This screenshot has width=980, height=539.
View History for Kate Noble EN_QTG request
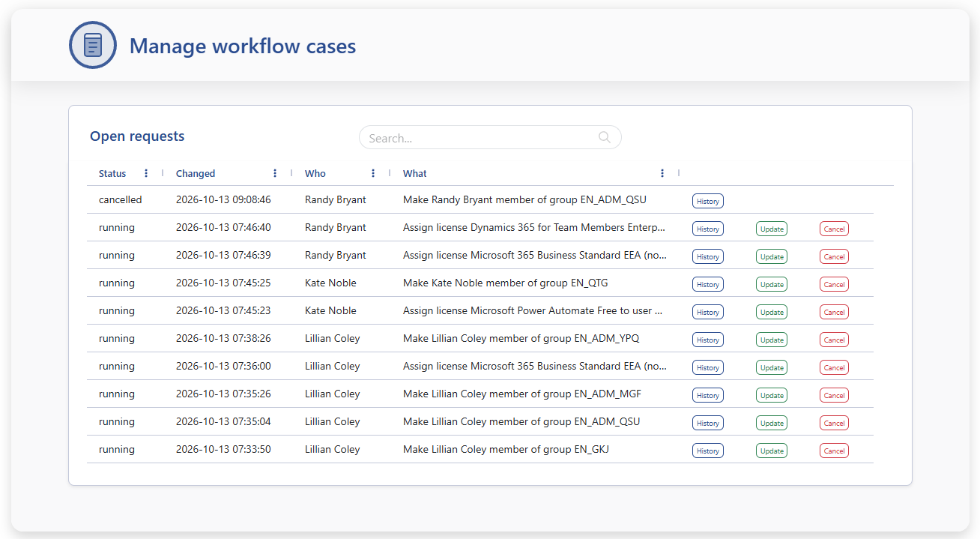[708, 284]
